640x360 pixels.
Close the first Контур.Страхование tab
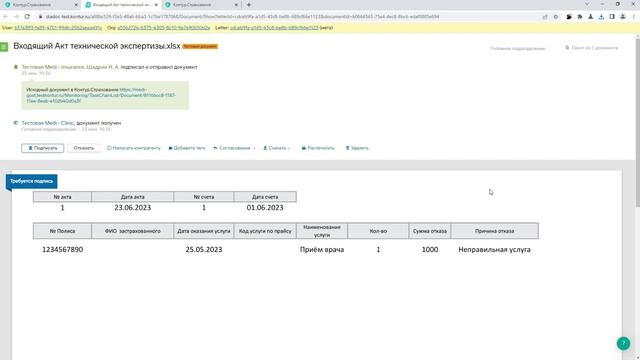click(x=76, y=5)
